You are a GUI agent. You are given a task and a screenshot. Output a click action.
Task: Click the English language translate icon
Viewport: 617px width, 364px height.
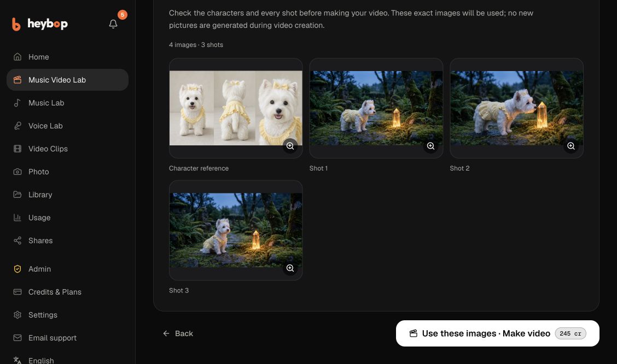click(18, 360)
